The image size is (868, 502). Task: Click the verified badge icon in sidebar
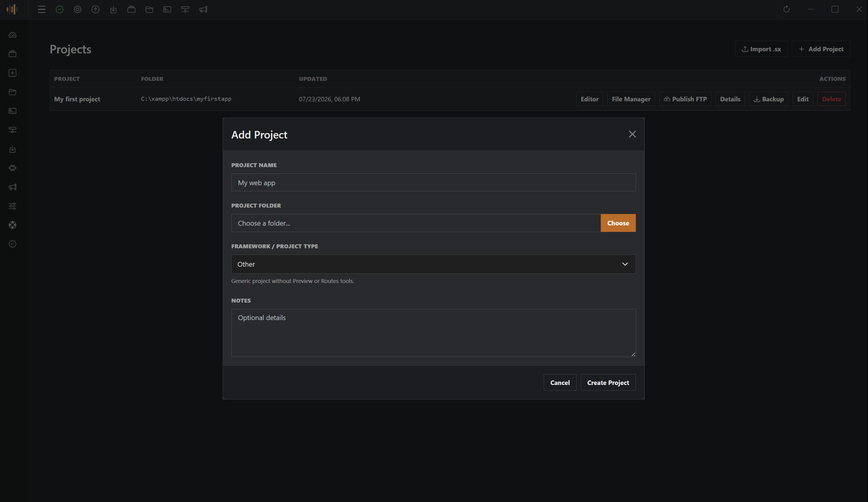(x=12, y=244)
